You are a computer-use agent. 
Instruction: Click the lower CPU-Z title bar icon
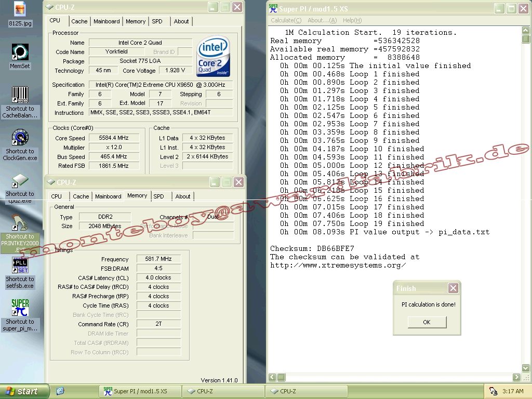(51, 182)
